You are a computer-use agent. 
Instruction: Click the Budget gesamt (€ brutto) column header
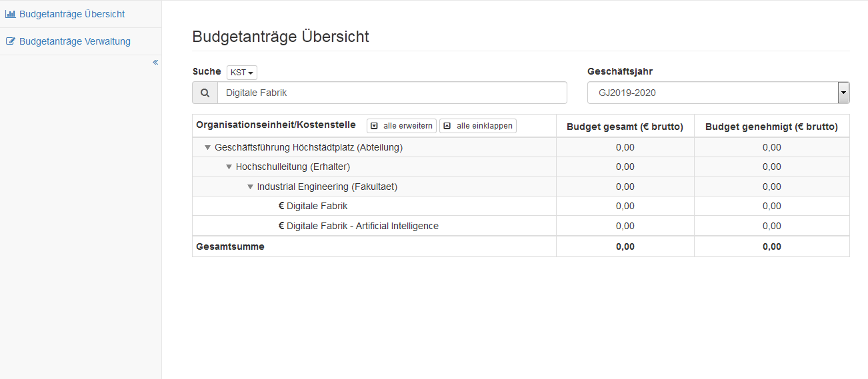[x=625, y=127]
